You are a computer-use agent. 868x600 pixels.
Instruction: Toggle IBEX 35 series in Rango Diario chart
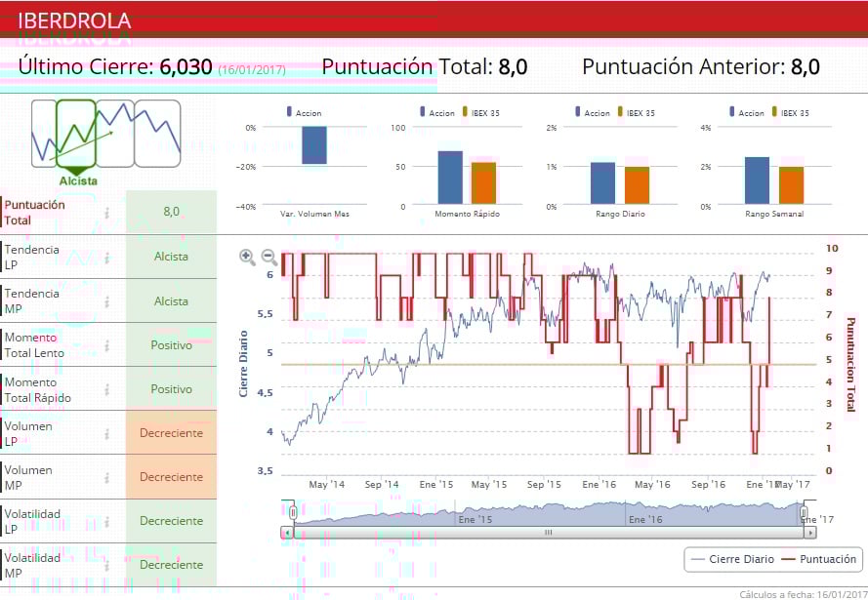(x=636, y=112)
